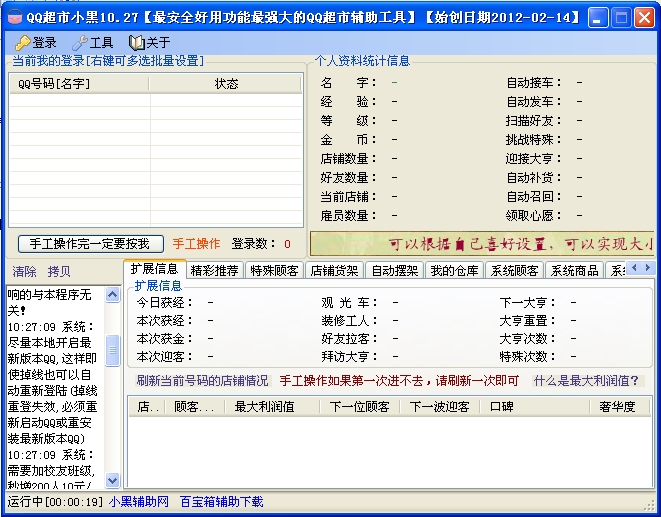
Task: Click the resize grip in status bar corner
Action: tap(649, 505)
